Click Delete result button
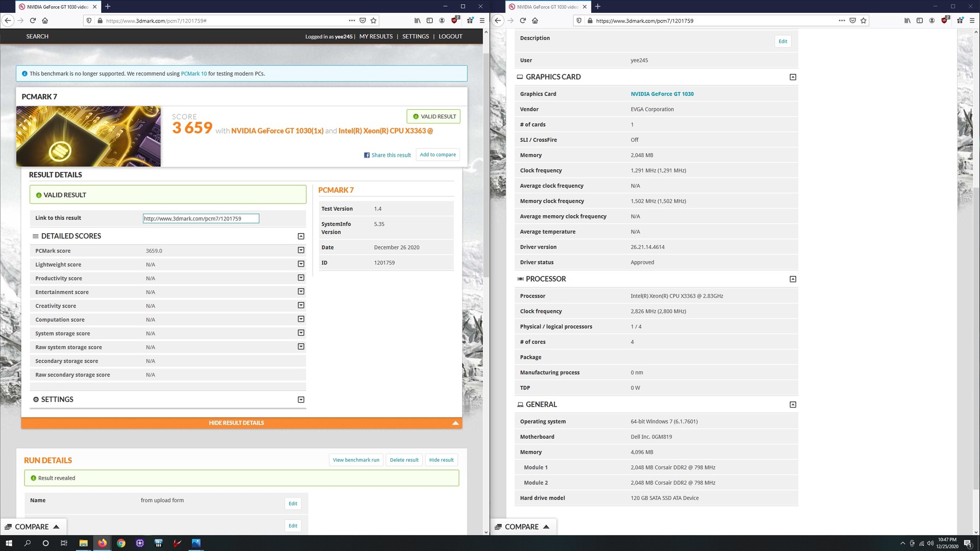Image resolution: width=980 pixels, height=551 pixels. pos(404,460)
